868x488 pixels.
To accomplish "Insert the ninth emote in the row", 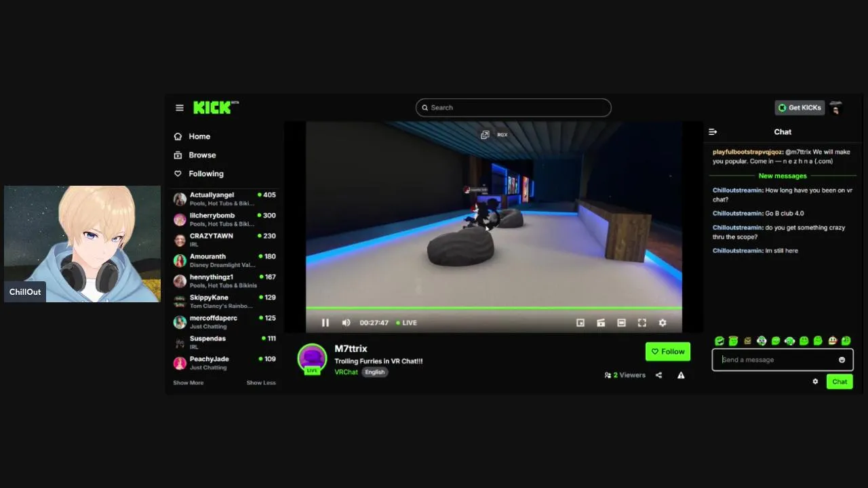I will click(832, 341).
